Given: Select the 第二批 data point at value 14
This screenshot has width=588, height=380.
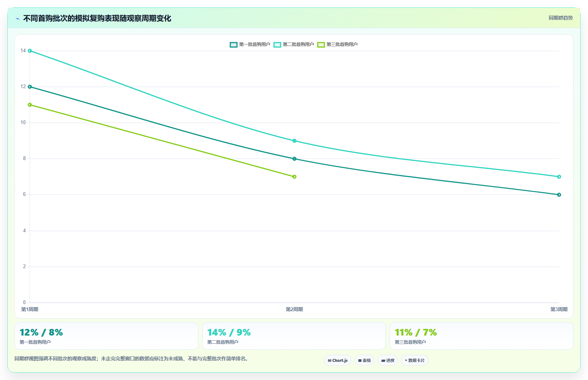Looking at the screenshot, I should 30,51.
